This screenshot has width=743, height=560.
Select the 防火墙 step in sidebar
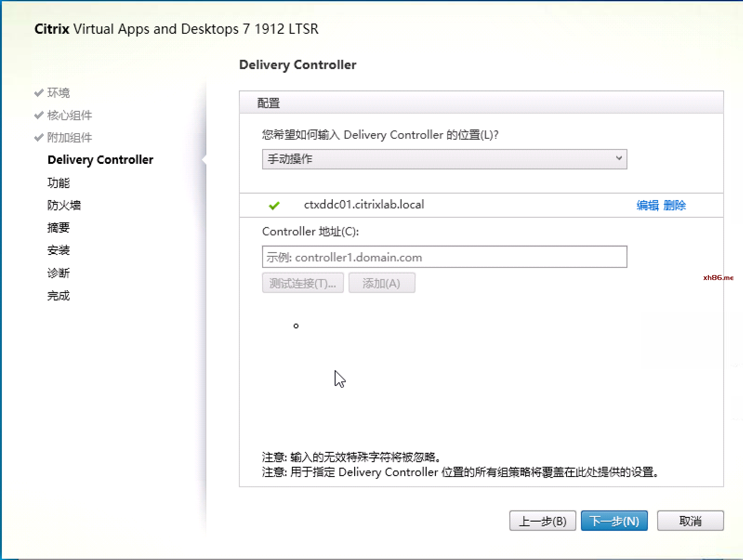pos(64,205)
